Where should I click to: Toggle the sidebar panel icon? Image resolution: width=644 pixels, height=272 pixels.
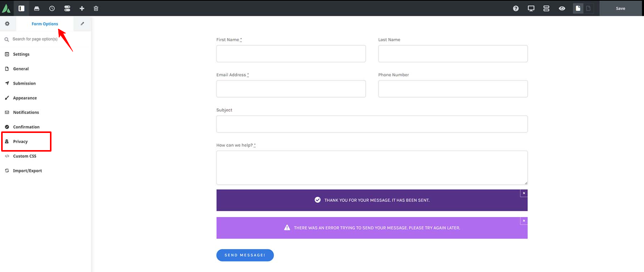click(21, 8)
